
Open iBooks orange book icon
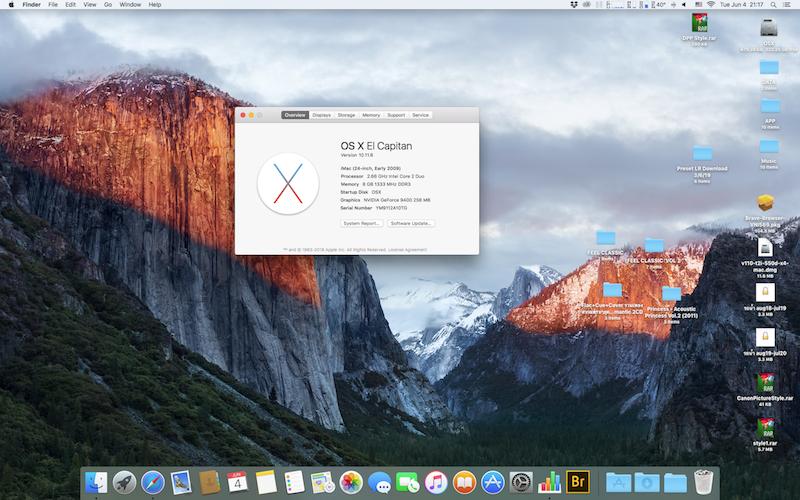(464, 482)
